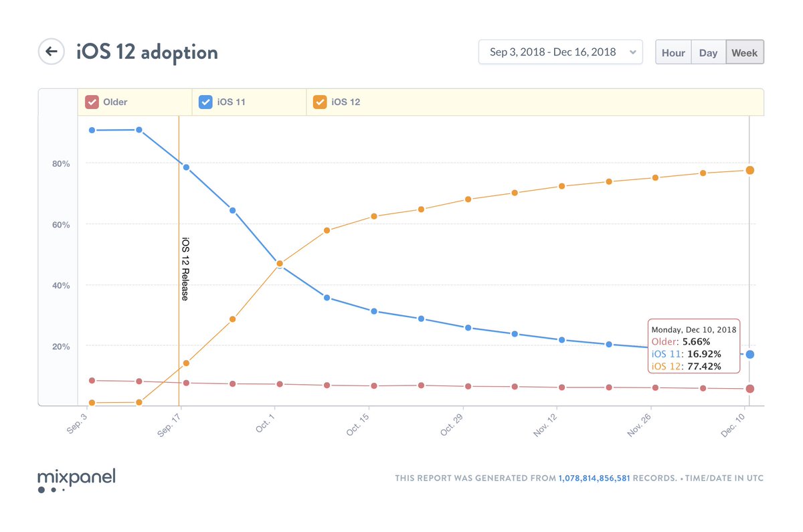Click the iOS 11 Sep 3 data point
803x532 pixels.
click(x=92, y=130)
